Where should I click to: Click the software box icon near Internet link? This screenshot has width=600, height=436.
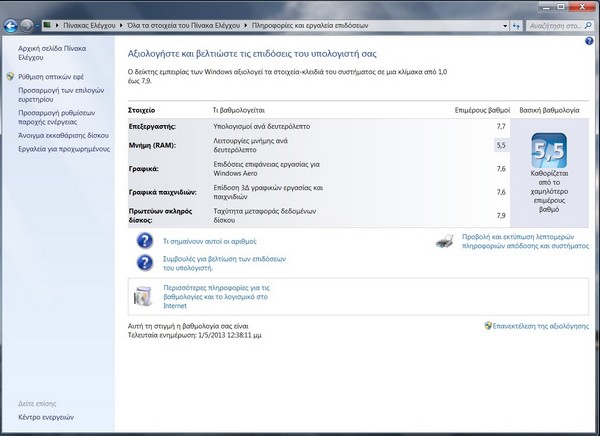coord(143,296)
